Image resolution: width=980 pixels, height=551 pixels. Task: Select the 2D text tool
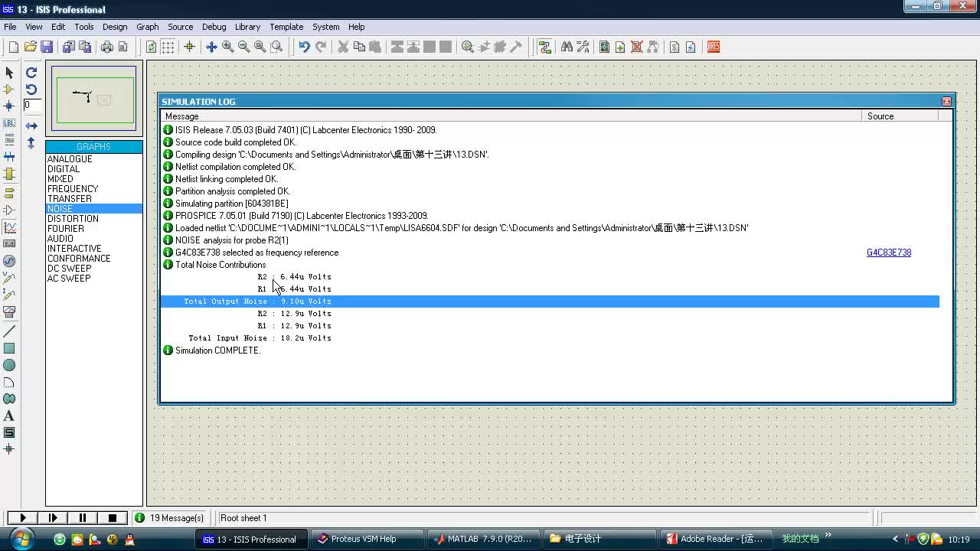(x=9, y=416)
